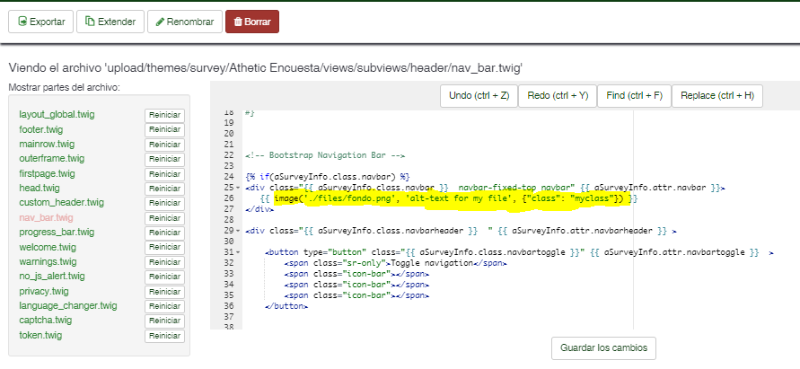Open progress_bar.twig file
Image resolution: width=800 pixels, height=369 pixels.
coord(57,232)
